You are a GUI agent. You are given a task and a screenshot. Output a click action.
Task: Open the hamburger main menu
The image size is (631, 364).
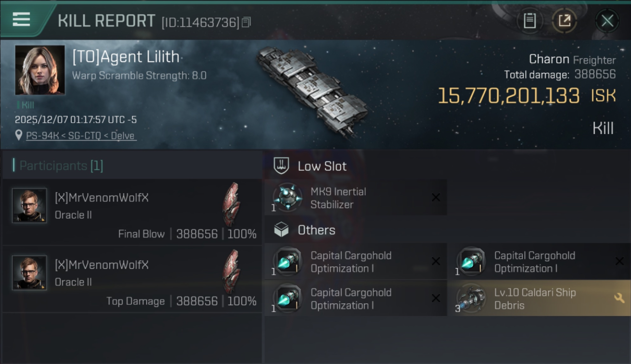pyautogui.click(x=21, y=19)
